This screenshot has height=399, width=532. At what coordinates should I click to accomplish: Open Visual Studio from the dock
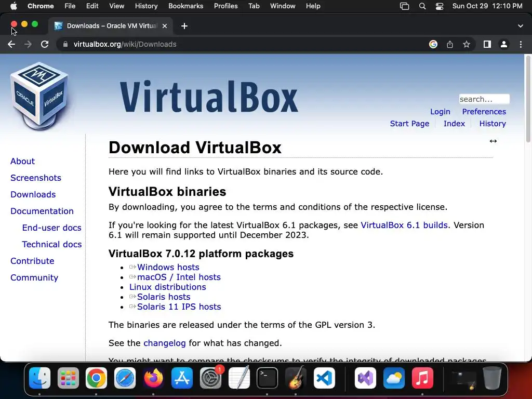tap(365, 378)
